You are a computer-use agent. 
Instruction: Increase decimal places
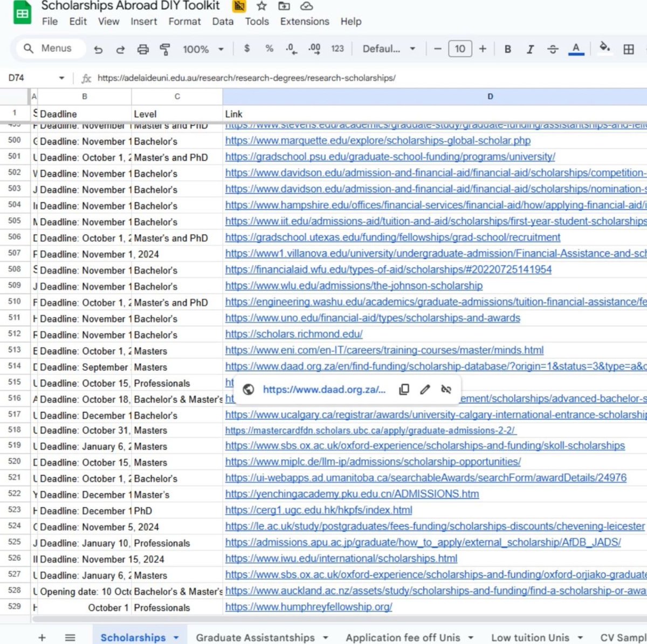pyautogui.click(x=314, y=49)
